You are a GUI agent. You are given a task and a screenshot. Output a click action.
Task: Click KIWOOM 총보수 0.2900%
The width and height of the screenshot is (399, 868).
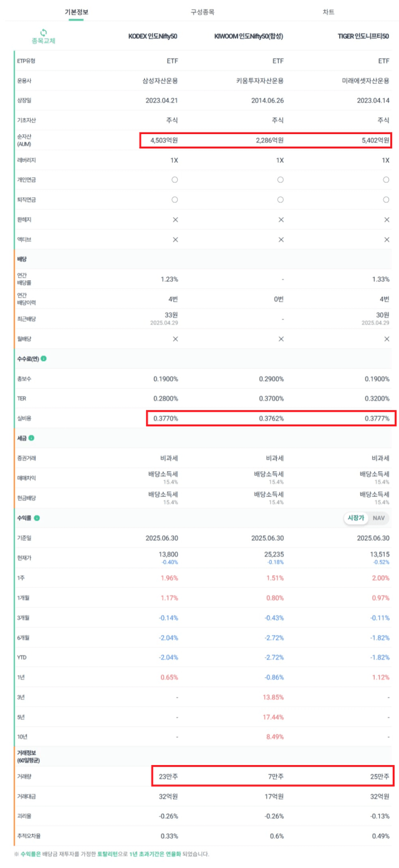point(272,379)
